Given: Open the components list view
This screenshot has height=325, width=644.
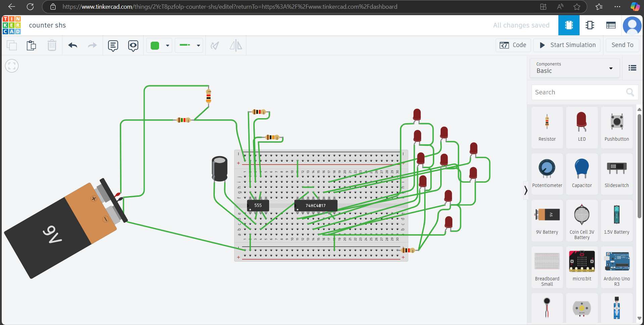Looking at the screenshot, I should coord(632,68).
